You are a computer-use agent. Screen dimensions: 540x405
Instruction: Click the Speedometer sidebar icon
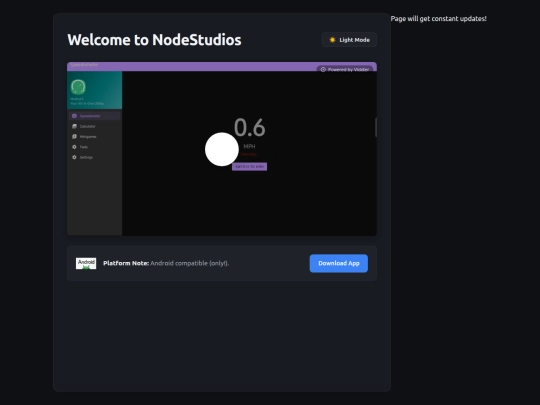(74, 116)
